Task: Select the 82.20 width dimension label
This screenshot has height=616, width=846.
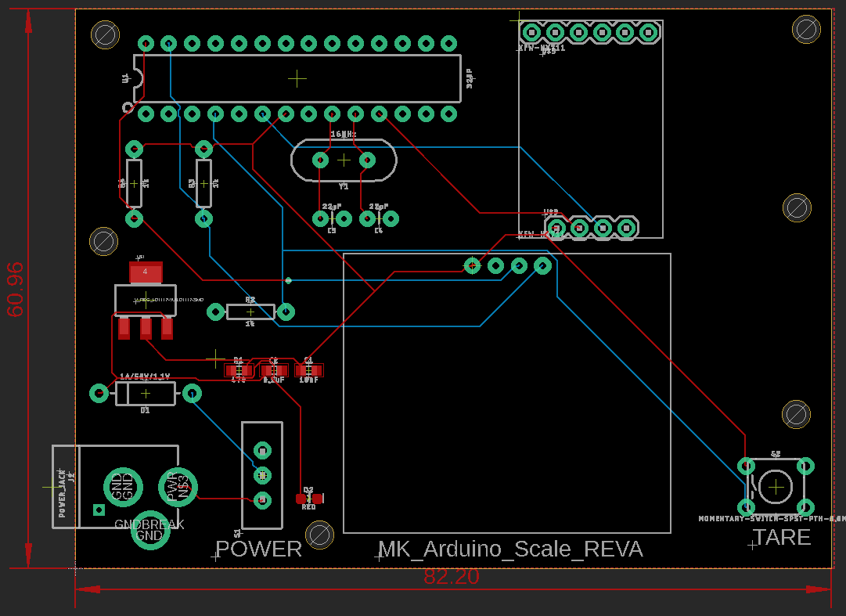Action: (452, 577)
